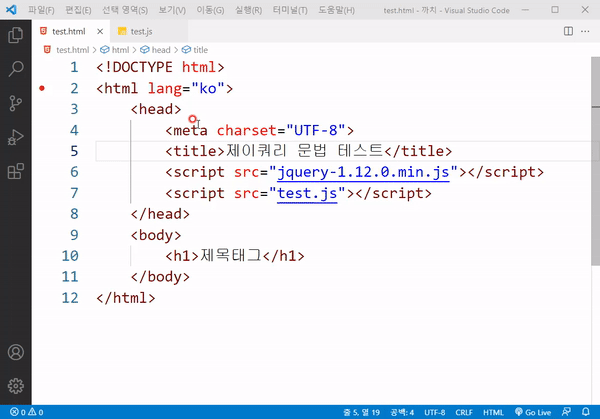Click the h1 text 제목태그
The height and width of the screenshot is (419, 600).
231,256
